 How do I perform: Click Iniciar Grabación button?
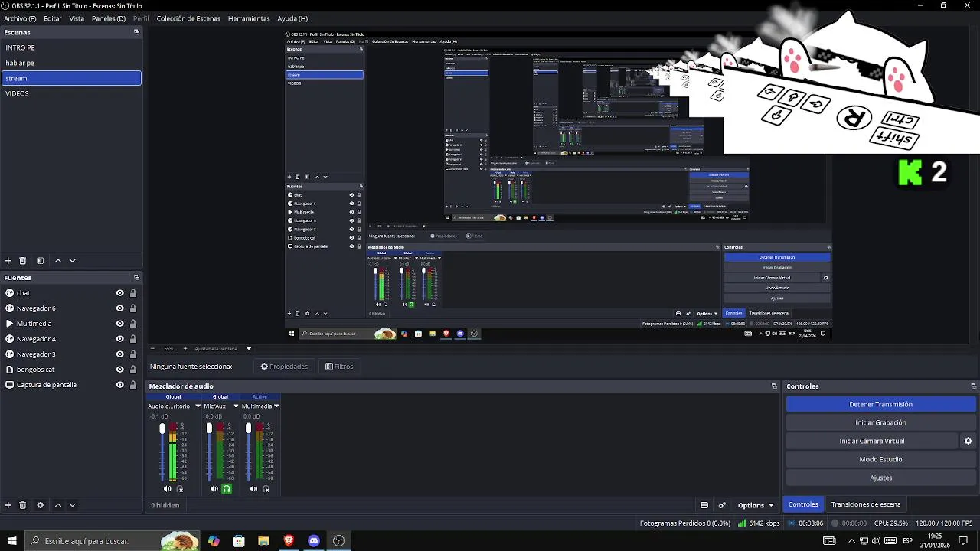[880, 422]
